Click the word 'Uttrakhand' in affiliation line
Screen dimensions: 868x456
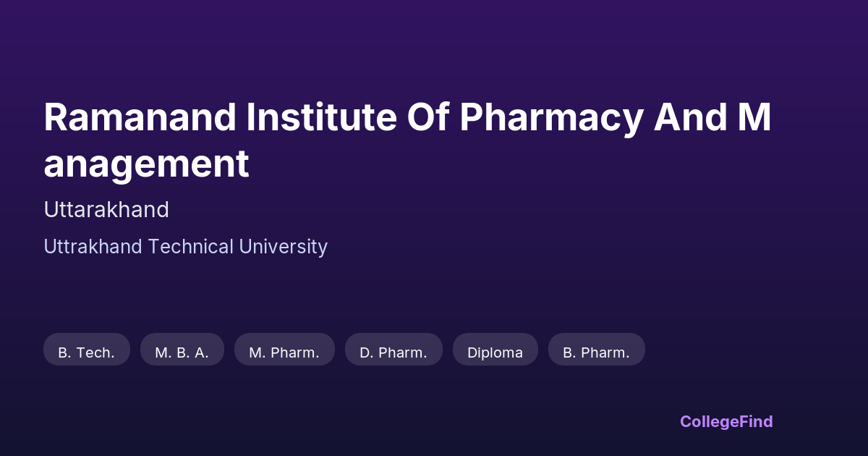click(93, 247)
